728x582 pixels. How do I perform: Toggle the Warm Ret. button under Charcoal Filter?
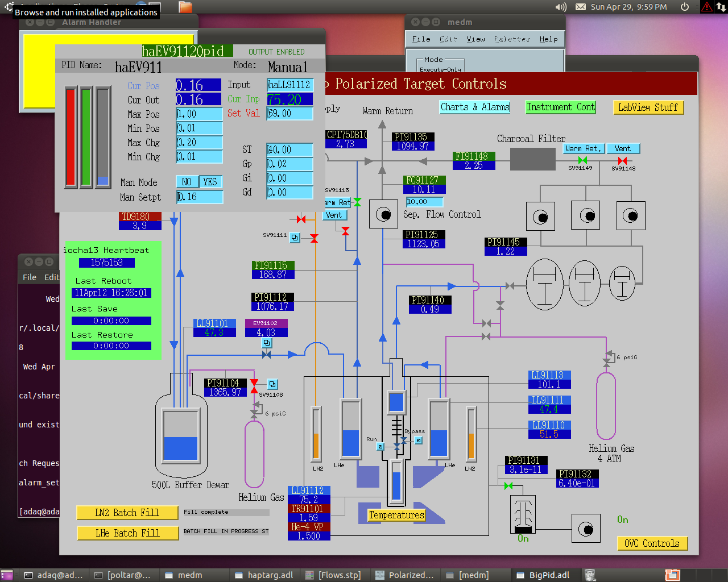tap(584, 148)
